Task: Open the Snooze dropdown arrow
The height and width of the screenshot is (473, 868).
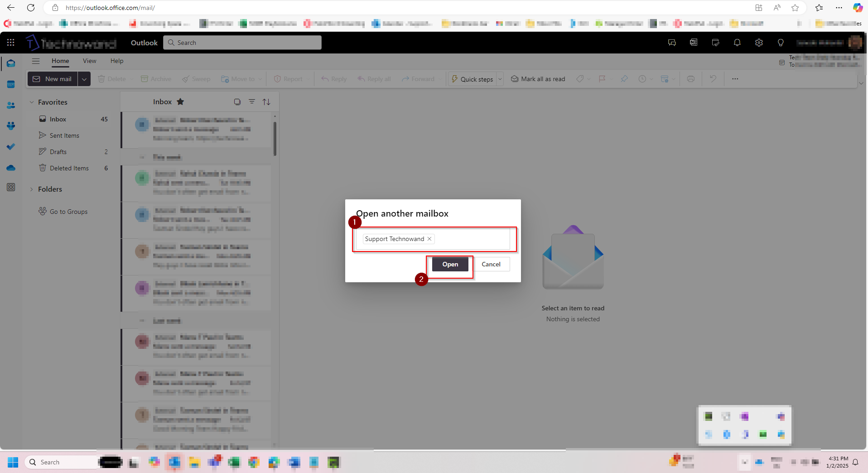Action: point(651,79)
